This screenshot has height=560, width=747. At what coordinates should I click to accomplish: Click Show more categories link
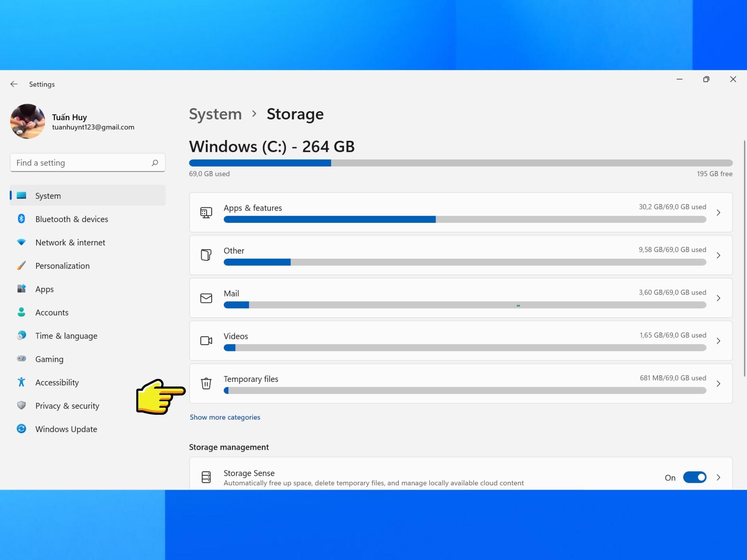tap(225, 417)
